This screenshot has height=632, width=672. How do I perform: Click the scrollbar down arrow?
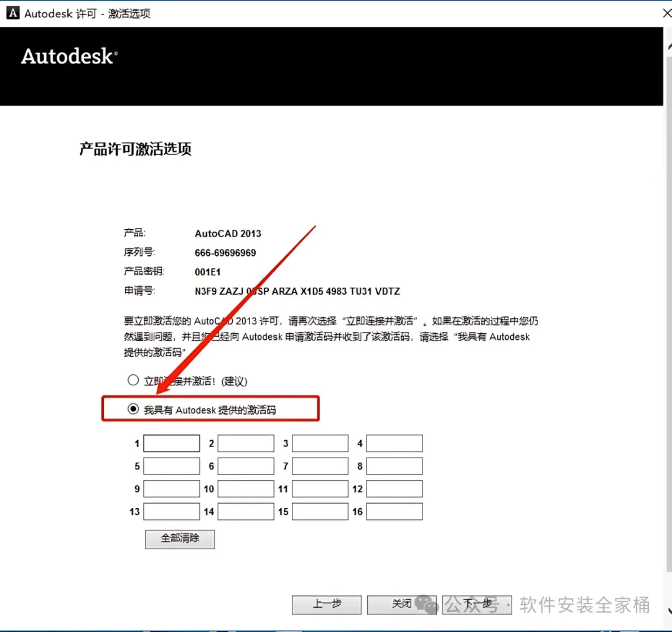pyautogui.click(x=670, y=610)
